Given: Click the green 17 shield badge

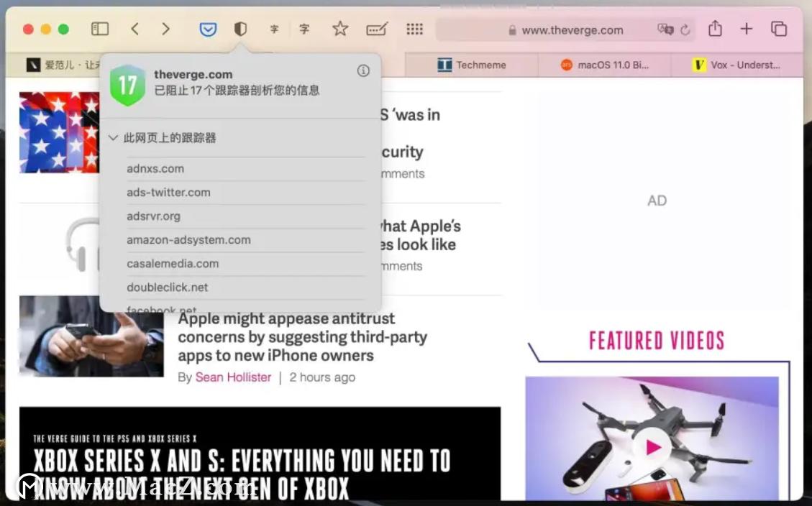Looking at the screenshot, I should [127, 85].
